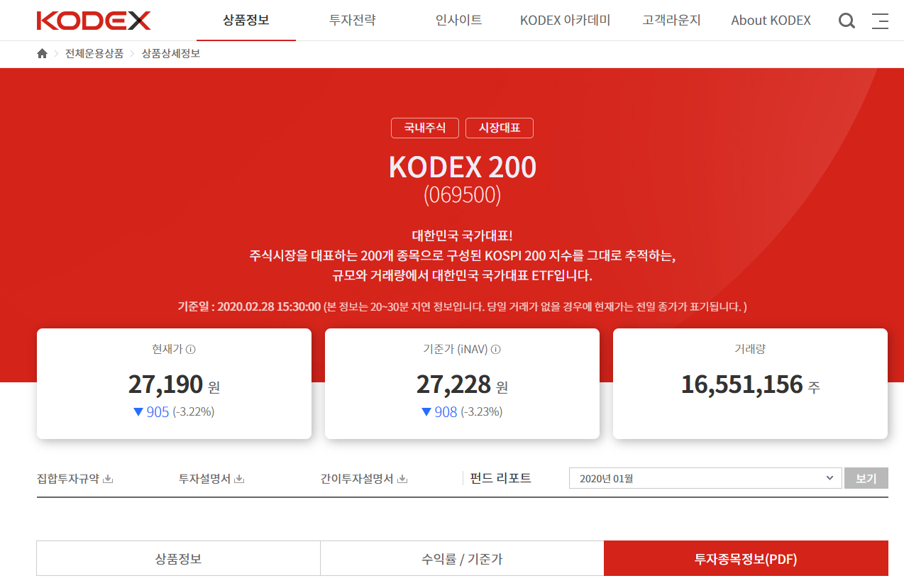Click the 시장대표 tag
Screen dimensions: 904x588
(x=500, y=128)
